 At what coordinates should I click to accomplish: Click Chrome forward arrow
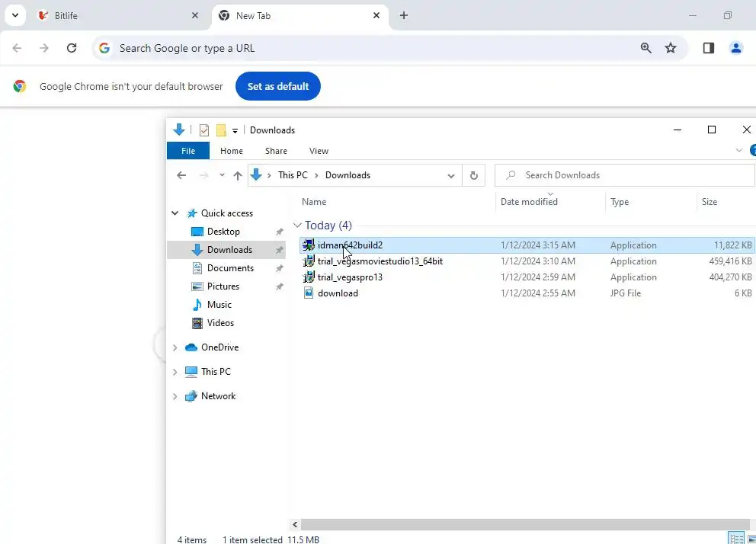coord(44,48)
